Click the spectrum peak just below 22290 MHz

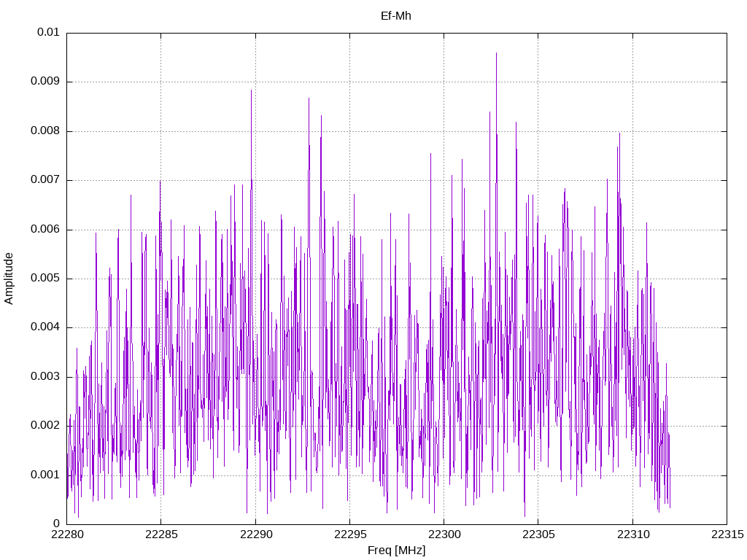251,90
